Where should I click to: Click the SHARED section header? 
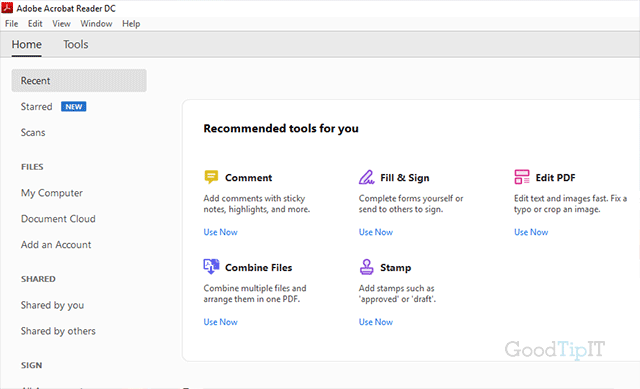(x=38, y=279)
